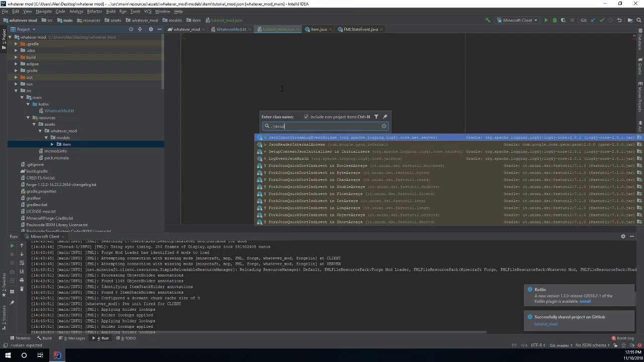This screenshot has width=644, height=362.
Task: Open Minecraft Client run configuration dropdown
Action: tap(518, 20)
